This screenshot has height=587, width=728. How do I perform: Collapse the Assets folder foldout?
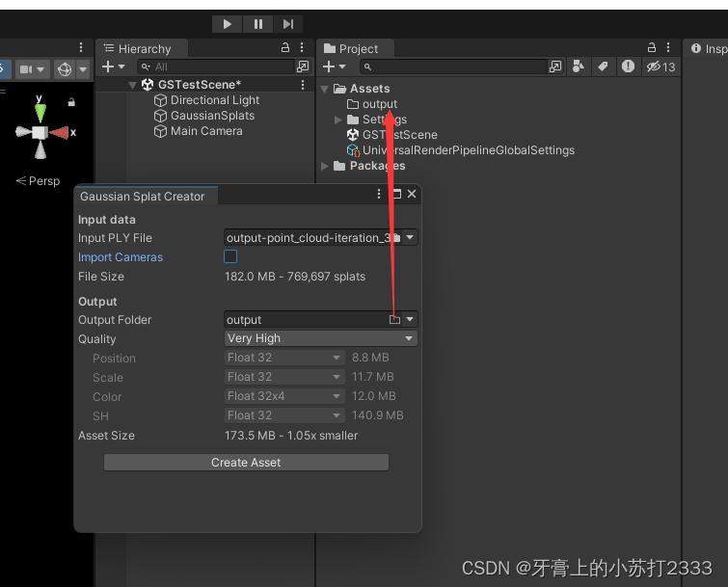click(x=325, y=89)
